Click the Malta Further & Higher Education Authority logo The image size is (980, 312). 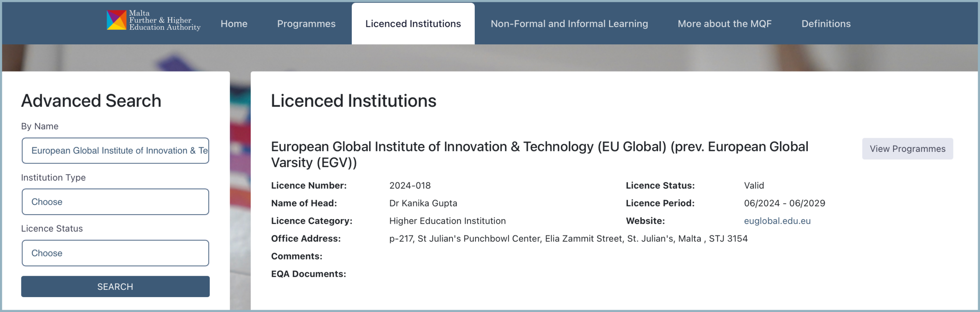153,21
